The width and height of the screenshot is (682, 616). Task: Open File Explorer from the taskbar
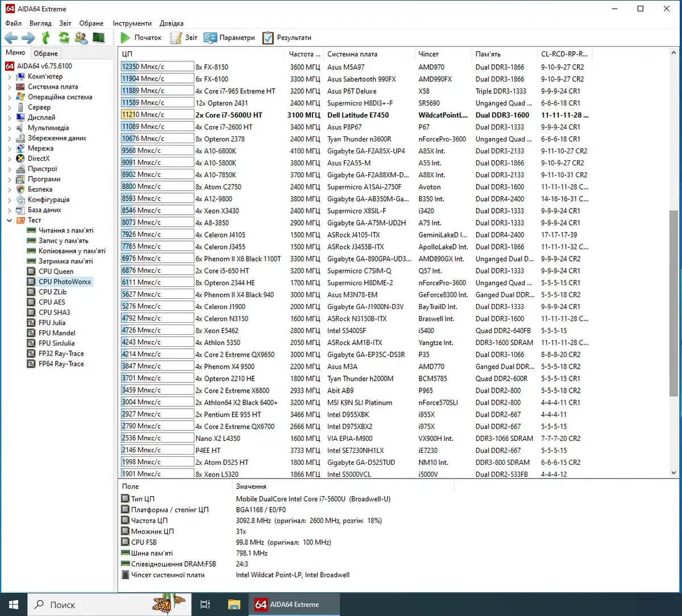point(234,605)
